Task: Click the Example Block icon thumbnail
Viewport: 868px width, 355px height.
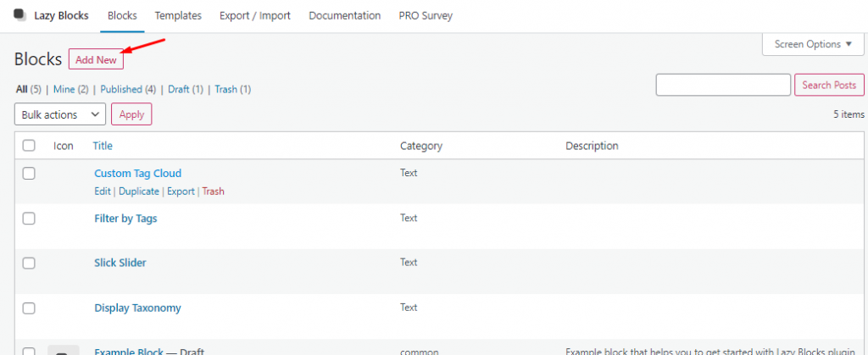Action: (64, 350)
